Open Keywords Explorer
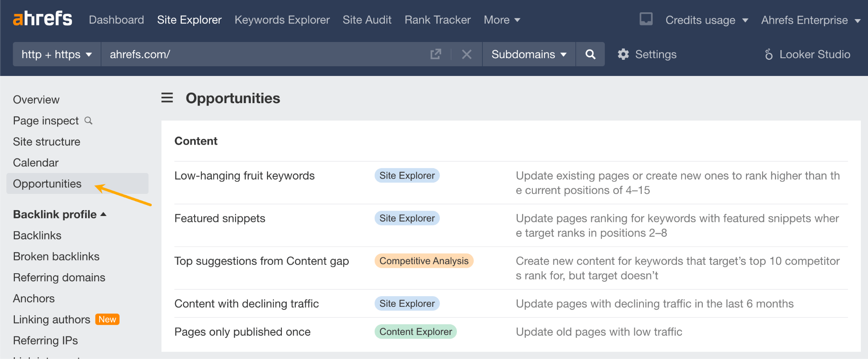 coord(282,20)
